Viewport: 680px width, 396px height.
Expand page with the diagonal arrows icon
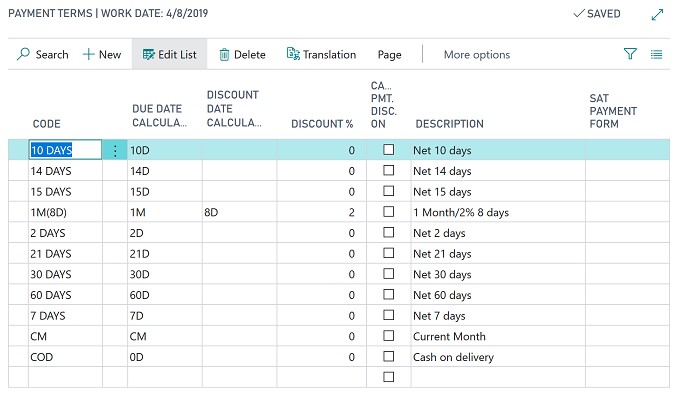tap(657, 15)
